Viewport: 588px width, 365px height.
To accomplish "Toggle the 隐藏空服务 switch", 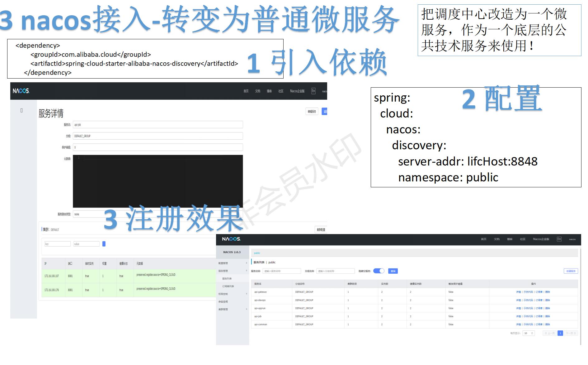I will coord(379,271).
